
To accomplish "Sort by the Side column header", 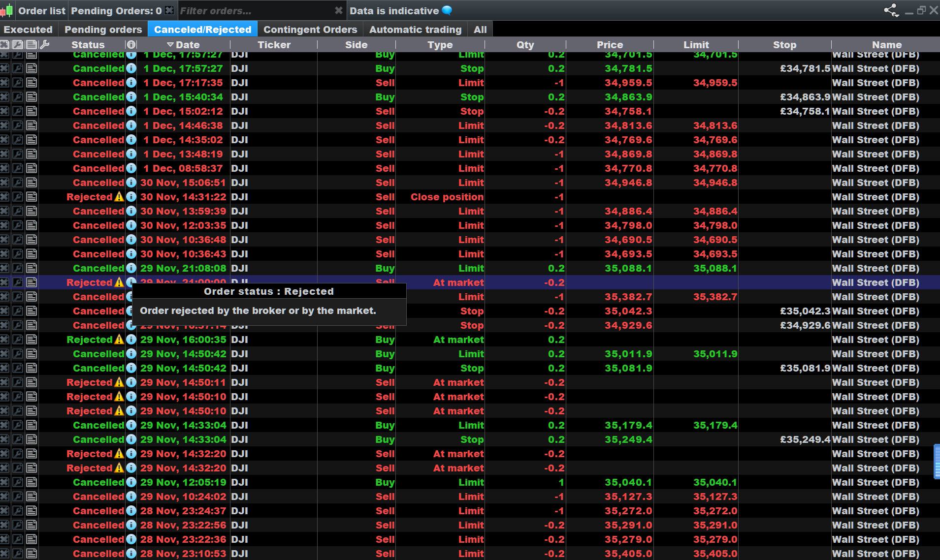I will (357, 45).
